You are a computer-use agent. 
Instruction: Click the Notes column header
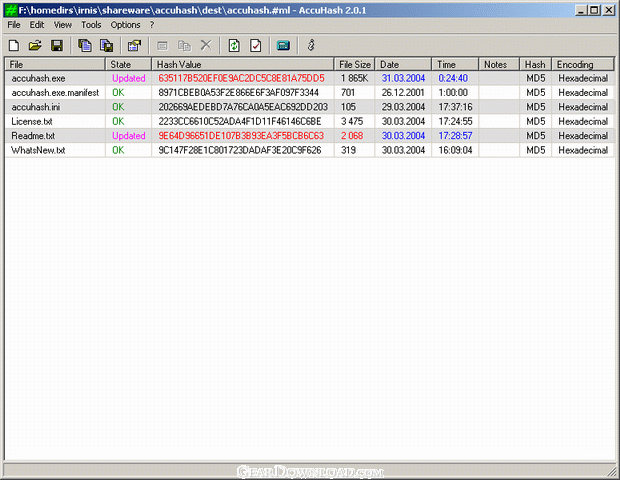[x=499, y=64]
